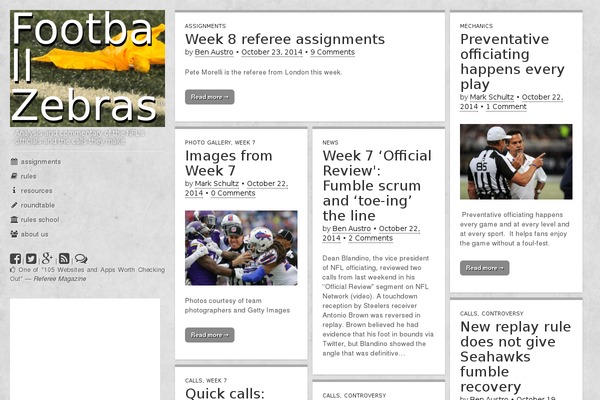Click the MECHANICS category label
Viewport: 600px width, 400px height.
tap(476, 26)
